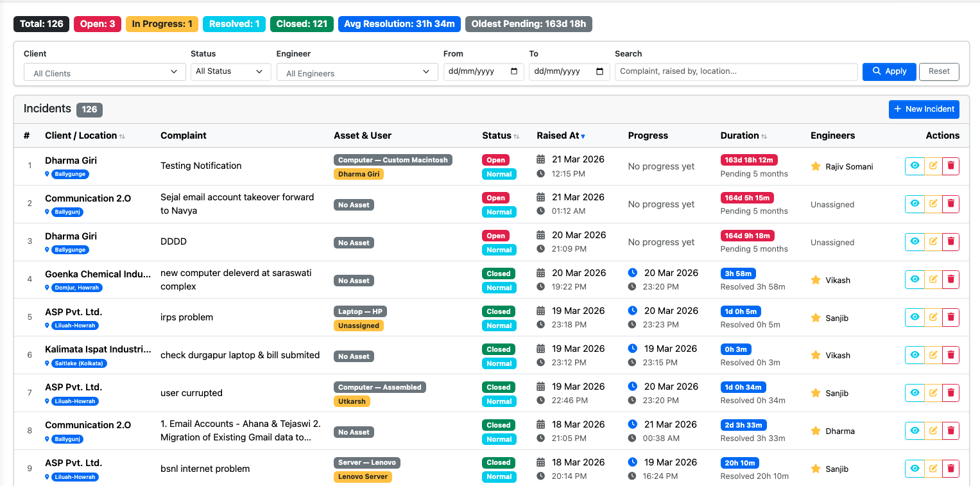Edit the Kalimata Ispat incident
The width and height of the screenshot is (980, 486).
click(x=933, y=355)
